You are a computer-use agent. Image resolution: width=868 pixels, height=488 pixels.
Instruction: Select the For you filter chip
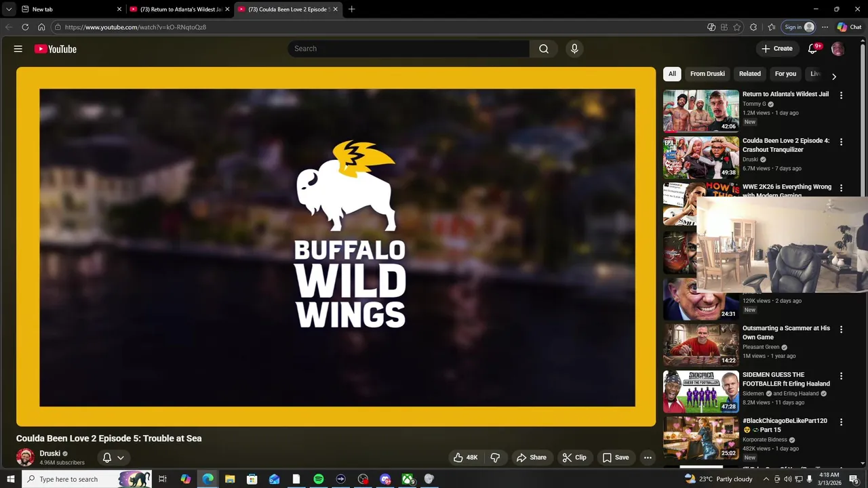coord(785,74)
